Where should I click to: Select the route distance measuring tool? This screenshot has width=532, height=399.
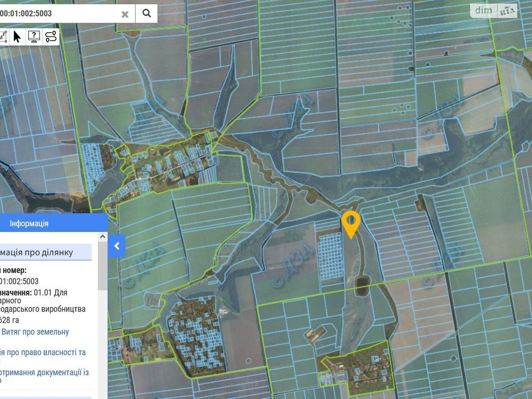[x=51, y=37]
